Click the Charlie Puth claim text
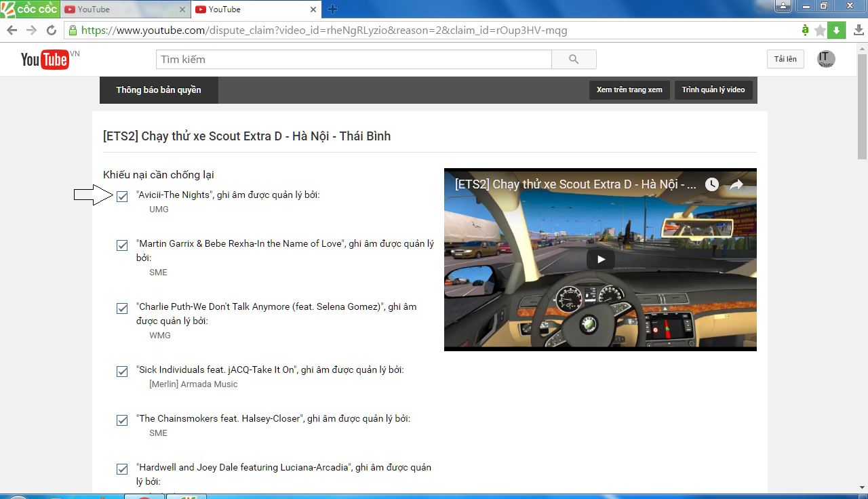 click(277, 314)
